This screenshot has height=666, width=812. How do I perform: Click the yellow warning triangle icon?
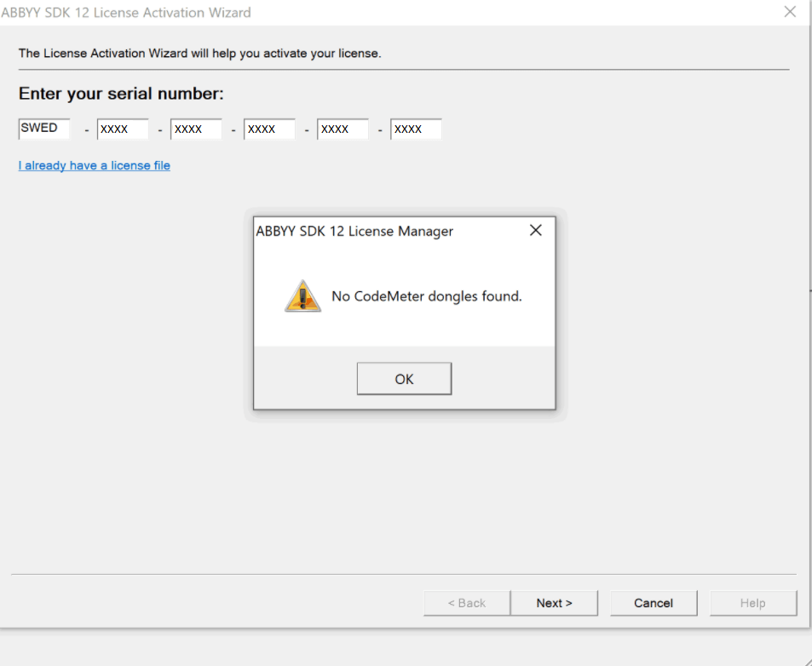pos(302,296)
